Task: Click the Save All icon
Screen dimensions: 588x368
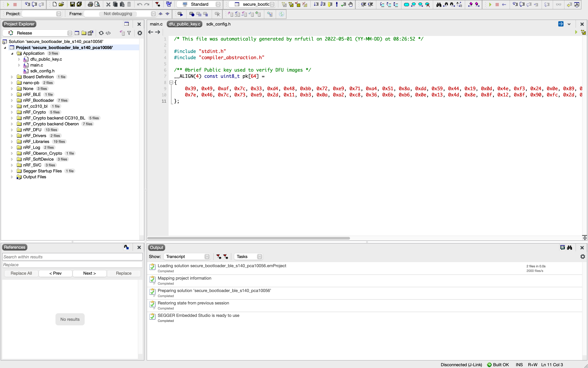Action: [x=79, y=4]
